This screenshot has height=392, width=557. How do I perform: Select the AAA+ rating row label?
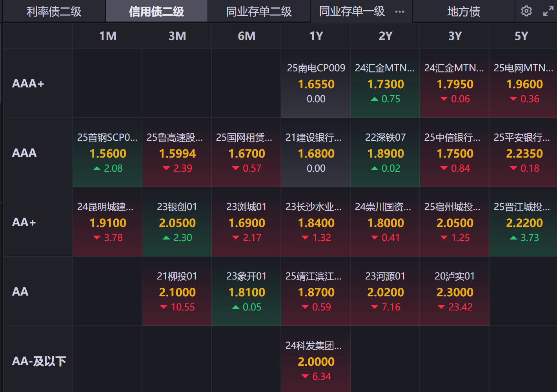[x=28, y=83]
